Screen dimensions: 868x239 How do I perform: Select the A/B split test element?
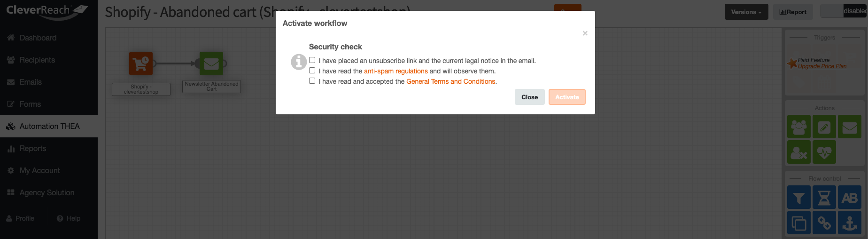[x=849, y=198]
